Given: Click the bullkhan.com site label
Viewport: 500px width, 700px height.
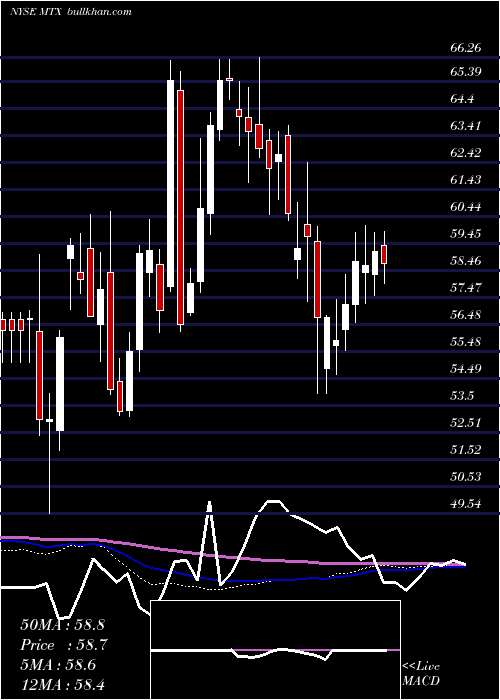Looking at the screenshot, I should click(100, 12).
